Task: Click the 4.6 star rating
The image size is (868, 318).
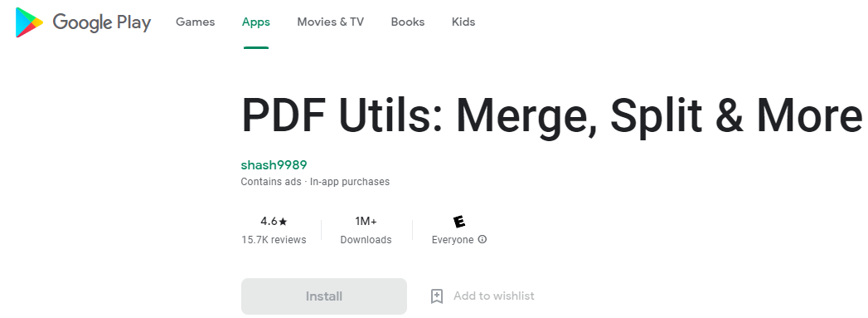Action: 274,222
